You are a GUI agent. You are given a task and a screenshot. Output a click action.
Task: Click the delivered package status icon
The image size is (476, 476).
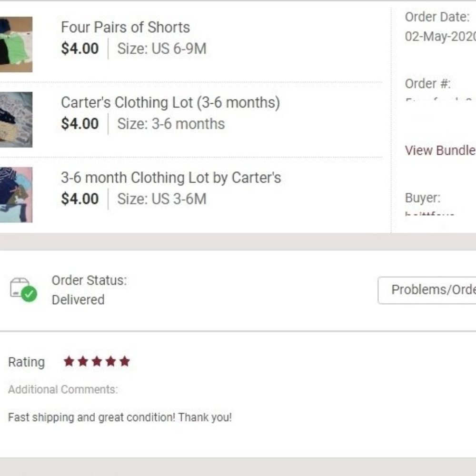(x=20, y=288)
